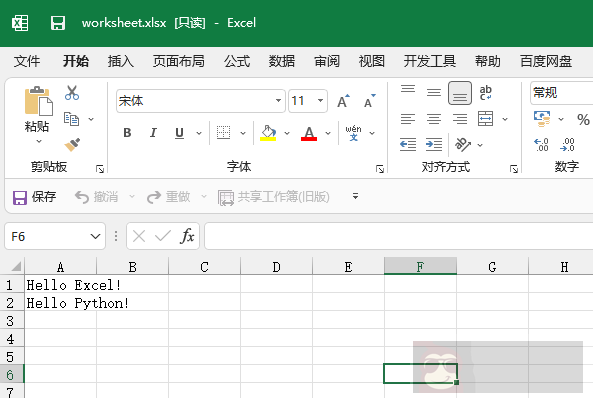593x398 pixels.
Task: Click the phonetic guide wén icon
Action: coord(353,133)
